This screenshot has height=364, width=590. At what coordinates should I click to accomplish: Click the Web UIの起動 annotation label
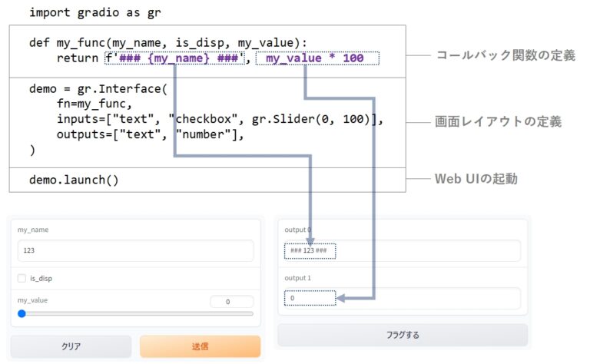coord(476,179)
